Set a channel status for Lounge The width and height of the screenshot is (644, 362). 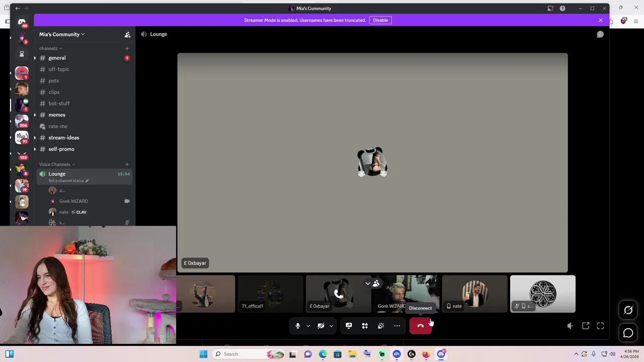click(x=68, y=180)
